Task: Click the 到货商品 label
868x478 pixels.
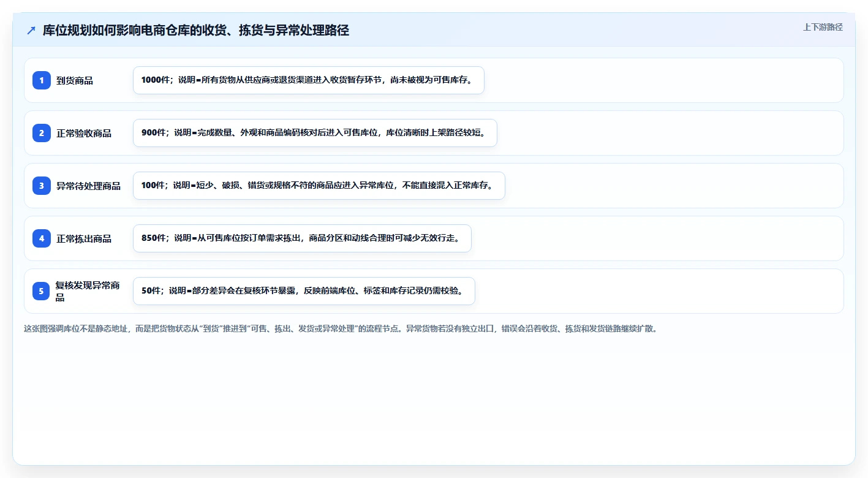Action: pyautogui.click(x=75, y=80)
